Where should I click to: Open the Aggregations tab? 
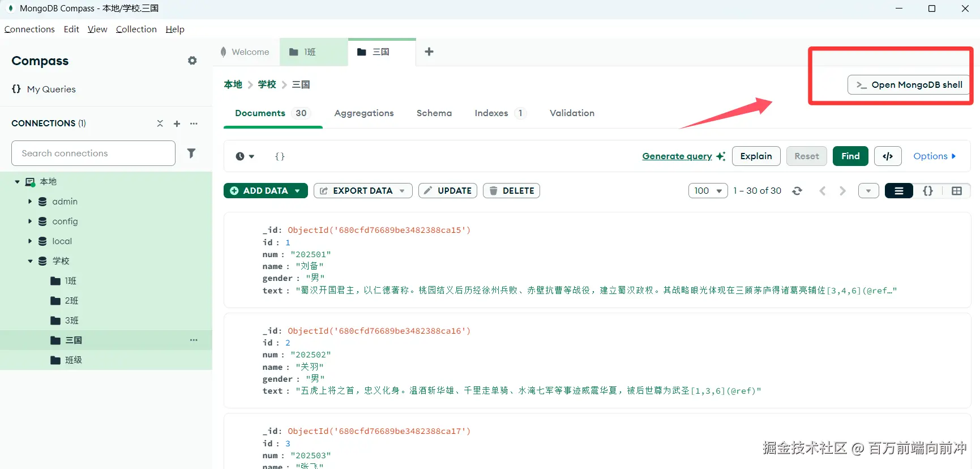(364, 113)
